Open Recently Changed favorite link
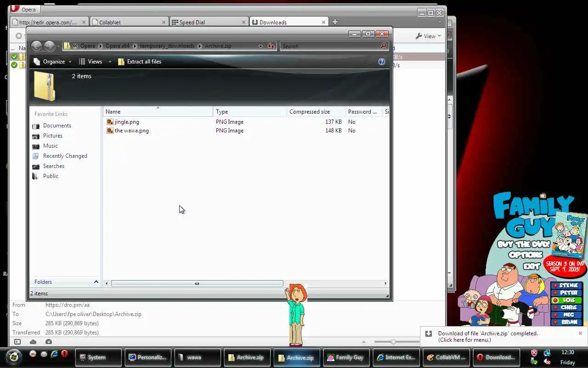588x368 pixels. pos(65,156)
